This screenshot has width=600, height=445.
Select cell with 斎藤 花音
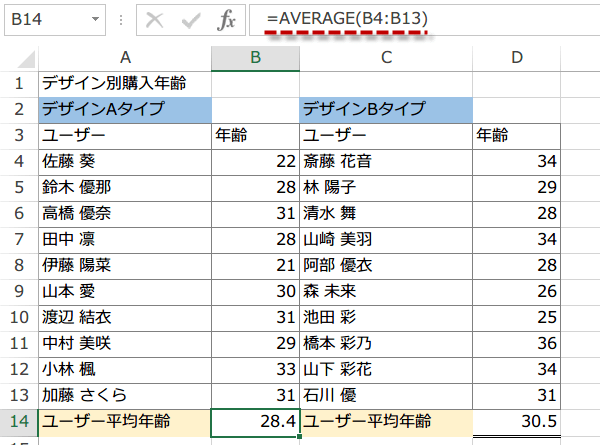point(386,162)
